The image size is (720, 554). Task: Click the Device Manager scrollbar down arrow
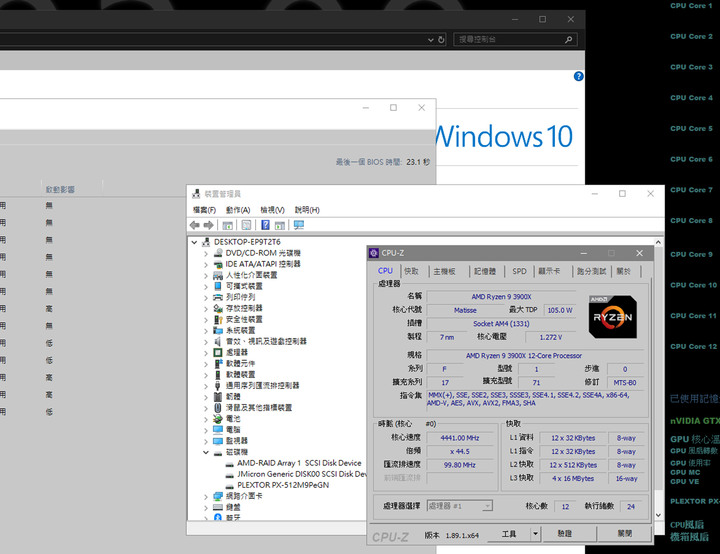point(658,515)
